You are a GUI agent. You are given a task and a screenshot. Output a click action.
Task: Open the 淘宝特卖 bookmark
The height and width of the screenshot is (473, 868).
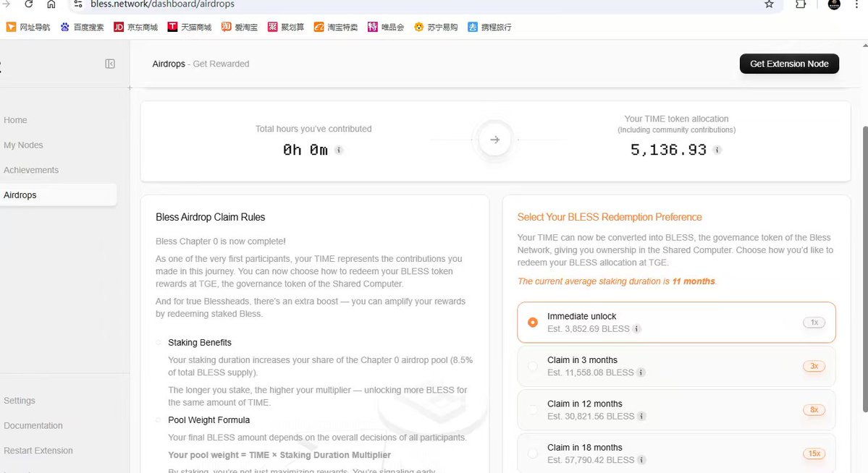point(335,27)
